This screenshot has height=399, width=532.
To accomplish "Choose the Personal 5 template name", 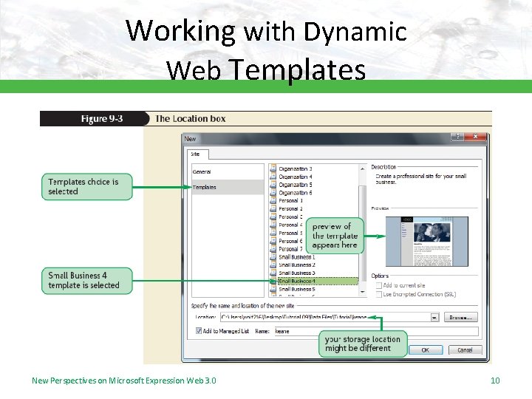I will click(290, 233).
